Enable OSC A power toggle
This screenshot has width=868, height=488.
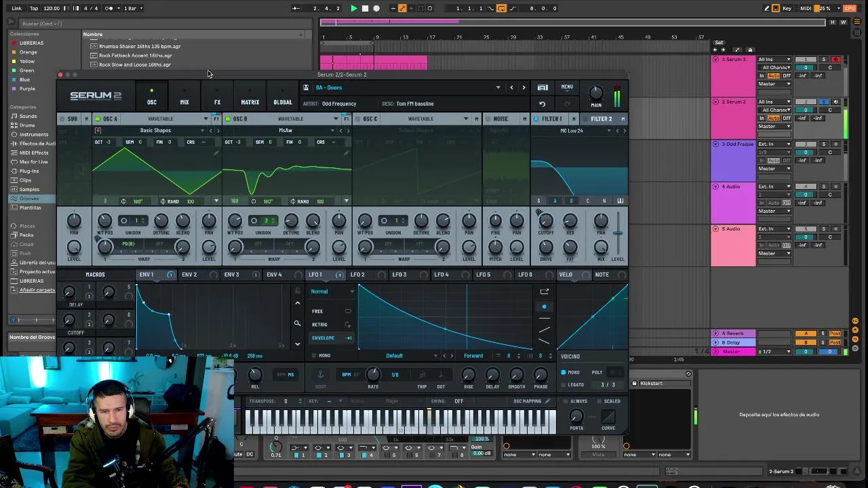click(98, 119)
